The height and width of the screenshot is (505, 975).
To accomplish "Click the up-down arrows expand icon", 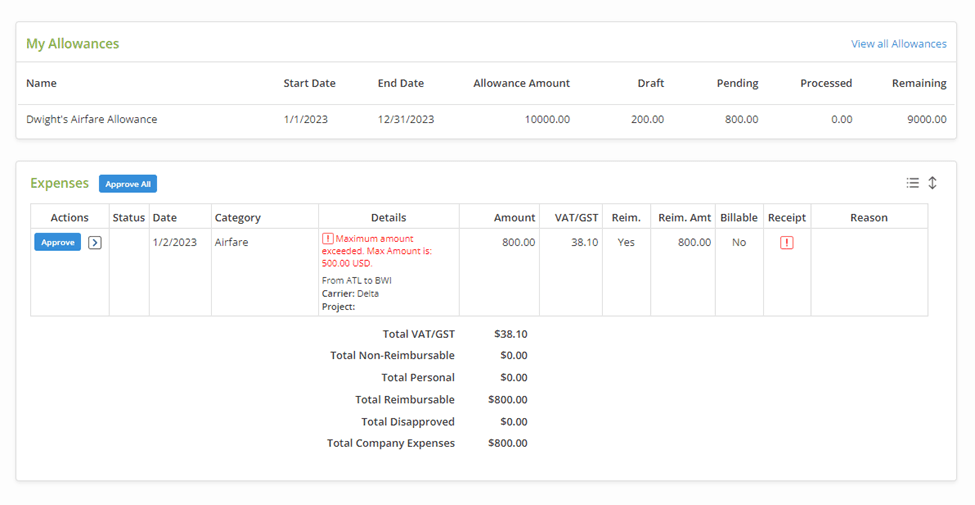I will click(932, 183).
